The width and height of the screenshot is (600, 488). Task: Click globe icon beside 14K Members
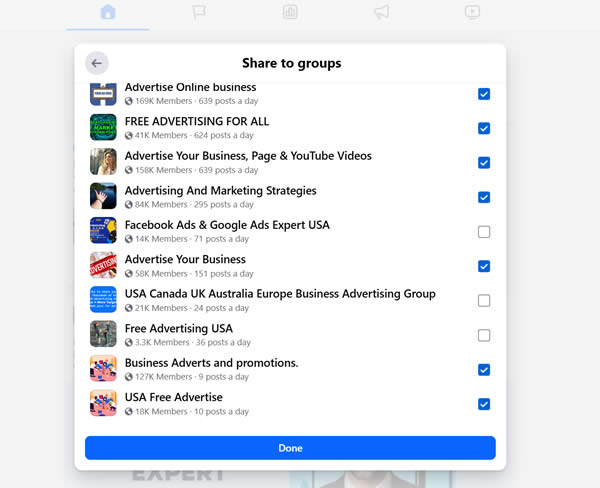(129, 239)
